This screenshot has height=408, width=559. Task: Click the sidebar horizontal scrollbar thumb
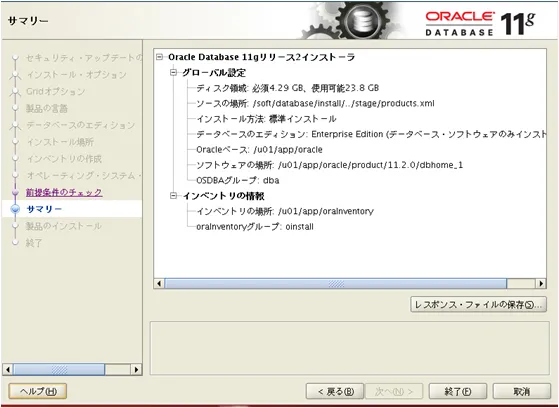coord(59,369)
